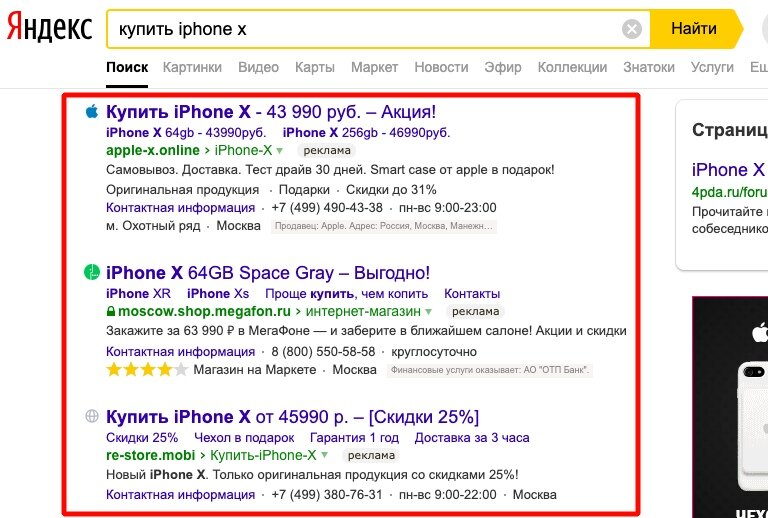Expand the dropdown arrow next to iPhone-X path
This screenshot has width=768, height=518.
pos(280,151)
